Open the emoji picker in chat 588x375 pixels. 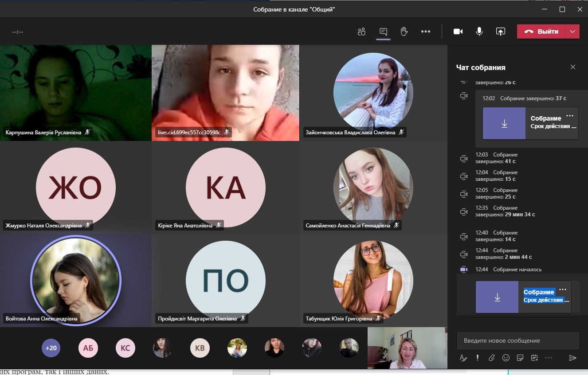click(506, 358)
